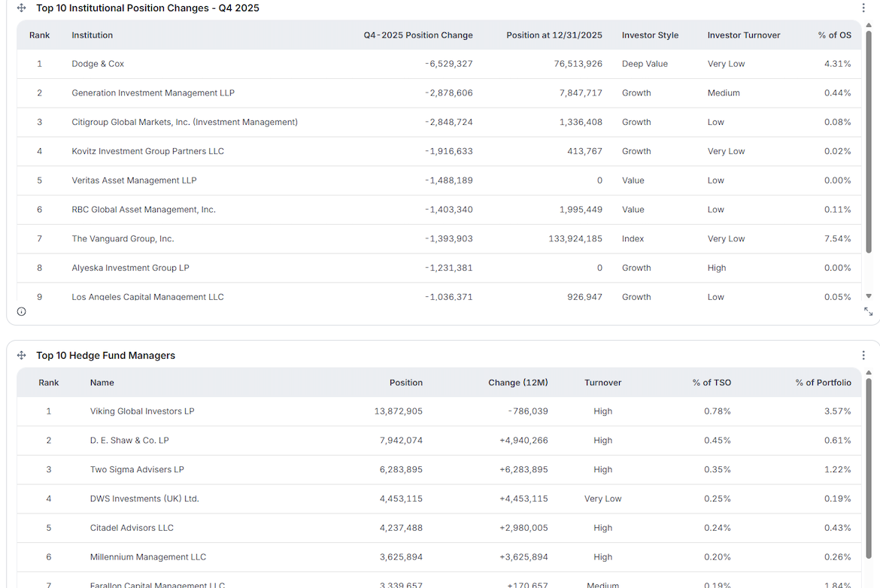Click the scrollbar thumb of Institutional Position Changes table
This screenshot has height=588, width=880.
(869, 142)
